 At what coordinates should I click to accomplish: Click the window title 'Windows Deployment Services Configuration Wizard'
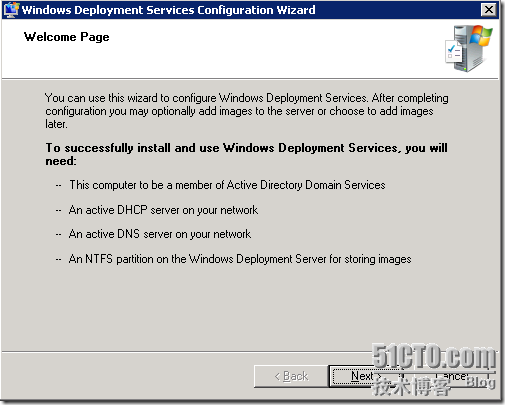click(169, 10)
